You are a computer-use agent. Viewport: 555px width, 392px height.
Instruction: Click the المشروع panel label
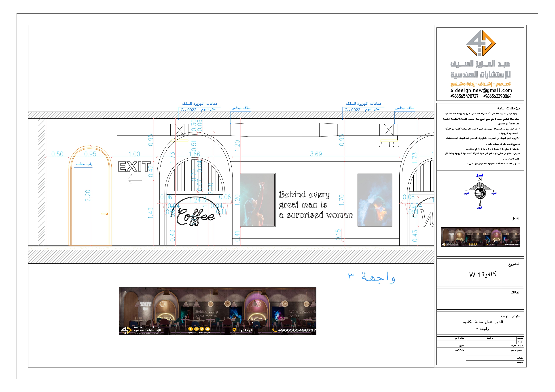(x=514, y=264)
